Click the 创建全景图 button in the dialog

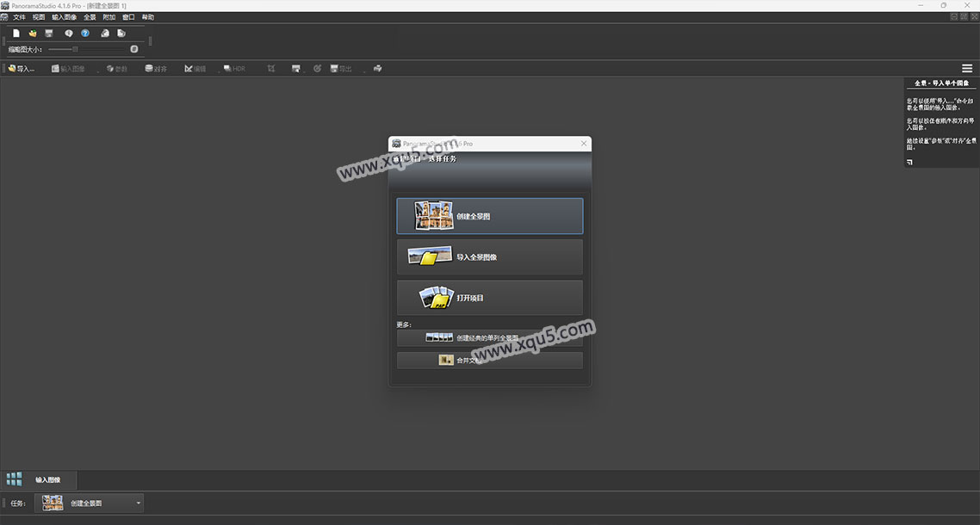490,216
